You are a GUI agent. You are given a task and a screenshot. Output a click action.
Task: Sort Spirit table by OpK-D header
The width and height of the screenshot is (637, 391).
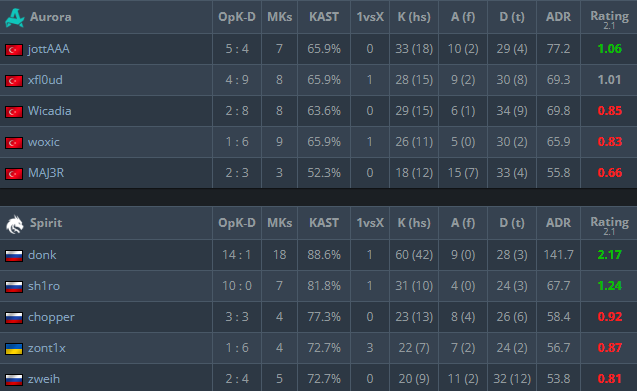[x=237, y=223]
